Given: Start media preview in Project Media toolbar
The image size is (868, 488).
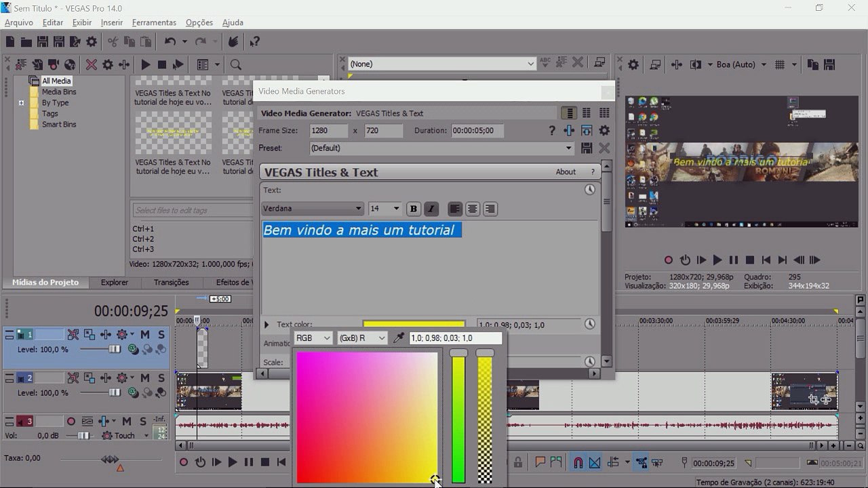Looking at the screenshot, I should (x=145, y=65).
